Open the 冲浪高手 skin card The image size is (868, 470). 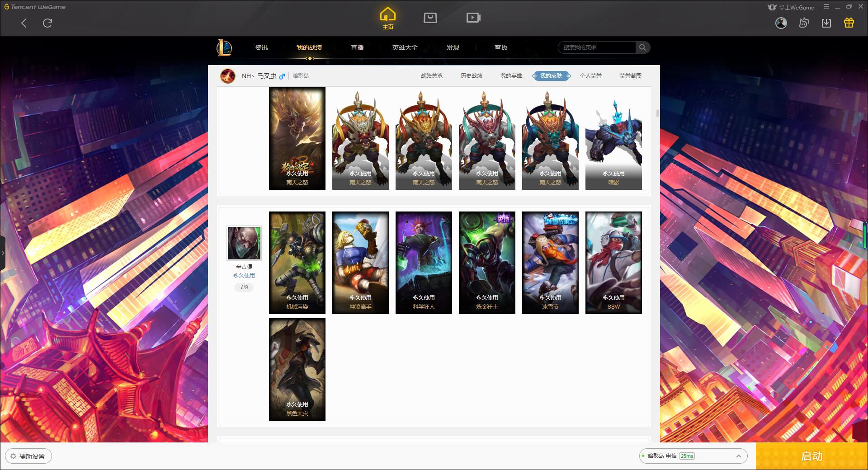coord(360,263)
